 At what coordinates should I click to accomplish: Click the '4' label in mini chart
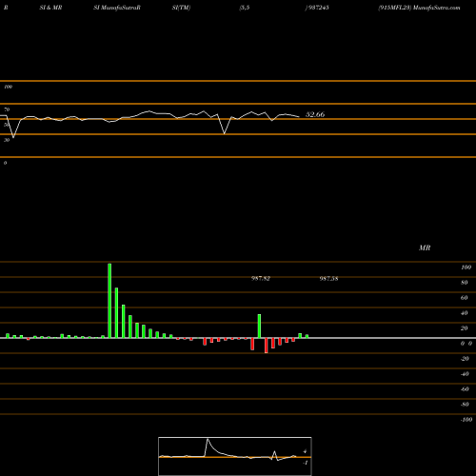point(305,451)
